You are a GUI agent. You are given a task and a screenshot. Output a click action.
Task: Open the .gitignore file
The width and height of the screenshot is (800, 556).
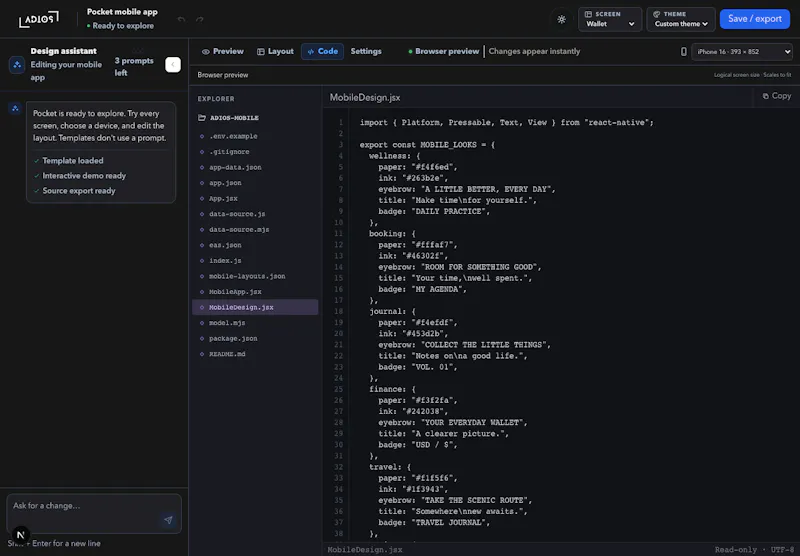[255, 152]
